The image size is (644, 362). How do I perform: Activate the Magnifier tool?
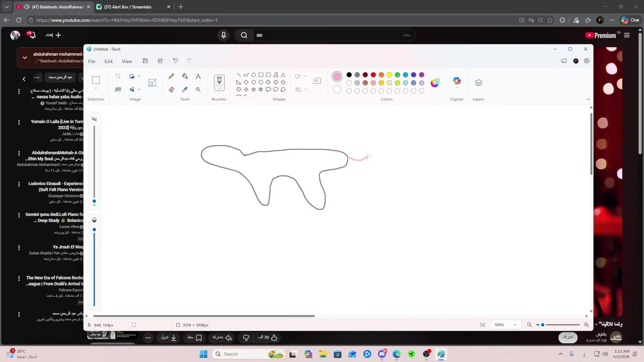point(198,89)
